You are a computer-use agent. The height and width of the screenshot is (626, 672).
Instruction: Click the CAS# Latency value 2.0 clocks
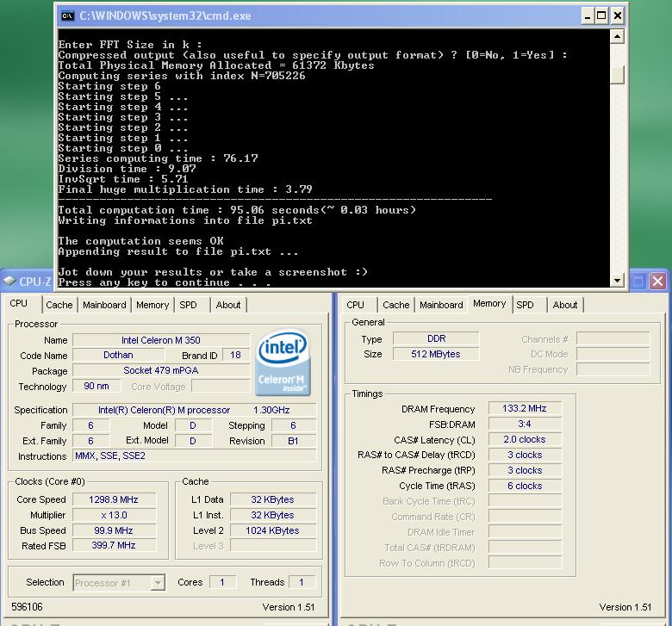[525, 439]
